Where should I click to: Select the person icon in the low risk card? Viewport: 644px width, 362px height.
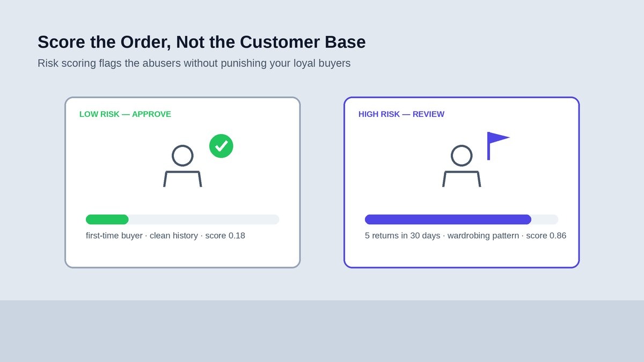(x=182, y=166)
